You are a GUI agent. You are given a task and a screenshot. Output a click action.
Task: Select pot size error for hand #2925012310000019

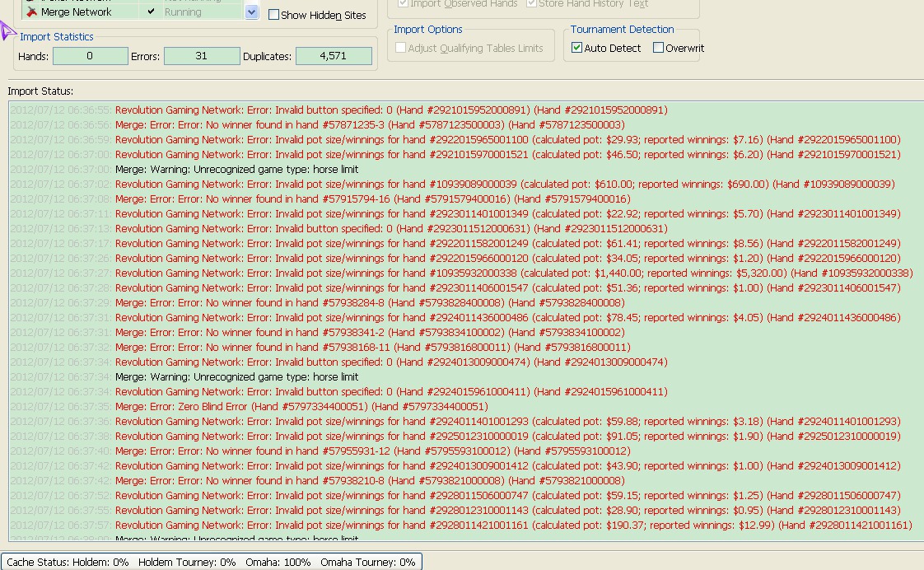[x=455, y=436]
